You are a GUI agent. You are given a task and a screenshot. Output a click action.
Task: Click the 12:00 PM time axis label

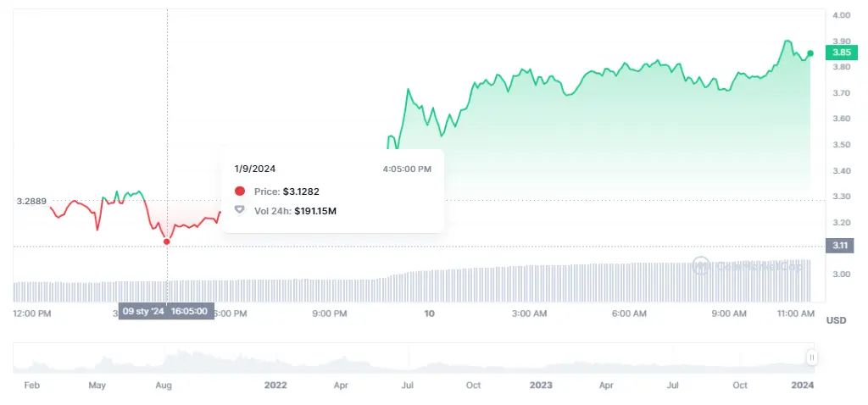point(32,313)
